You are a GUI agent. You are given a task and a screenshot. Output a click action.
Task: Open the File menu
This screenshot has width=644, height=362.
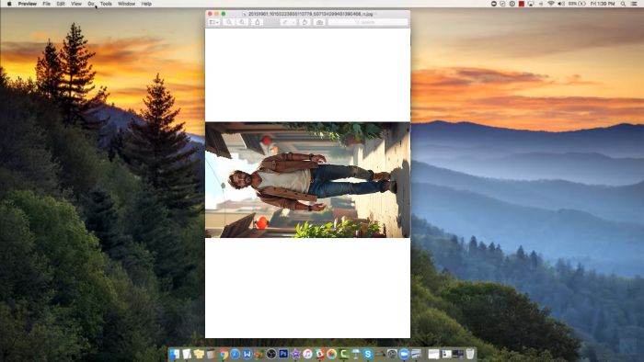click(x=46, y=4)
